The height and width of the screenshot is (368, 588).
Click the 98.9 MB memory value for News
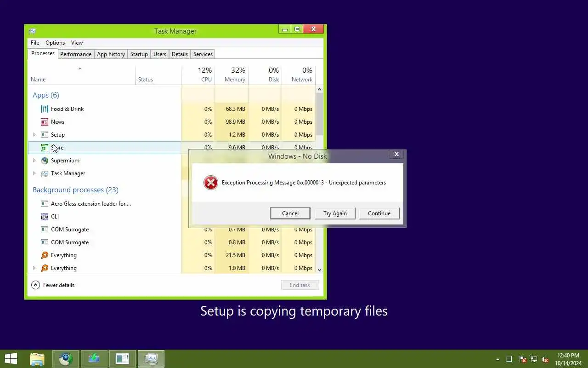pyautogui.click(x=236, y=122)
